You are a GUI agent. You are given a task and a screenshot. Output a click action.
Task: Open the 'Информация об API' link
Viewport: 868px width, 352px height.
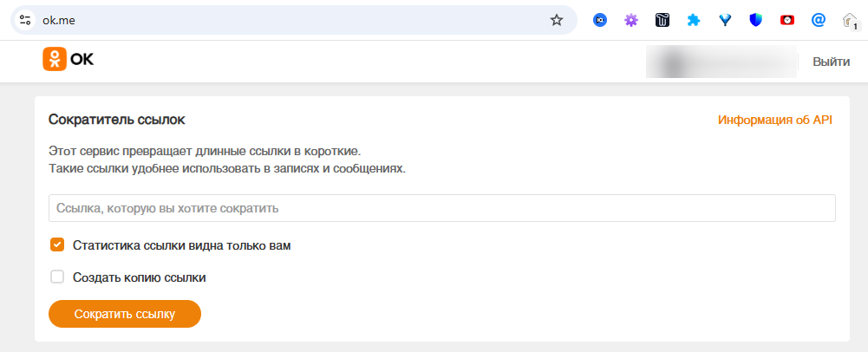[774, 121]
